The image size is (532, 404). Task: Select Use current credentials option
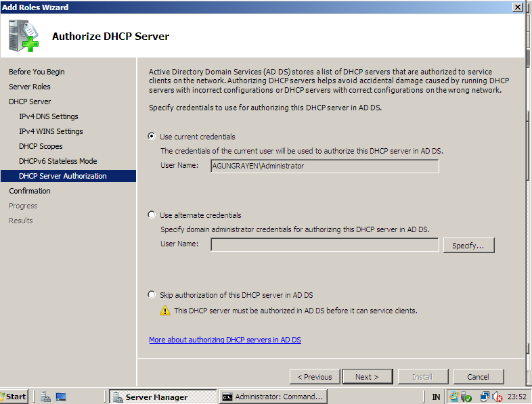pyautogui.click(x=152, y=137)
